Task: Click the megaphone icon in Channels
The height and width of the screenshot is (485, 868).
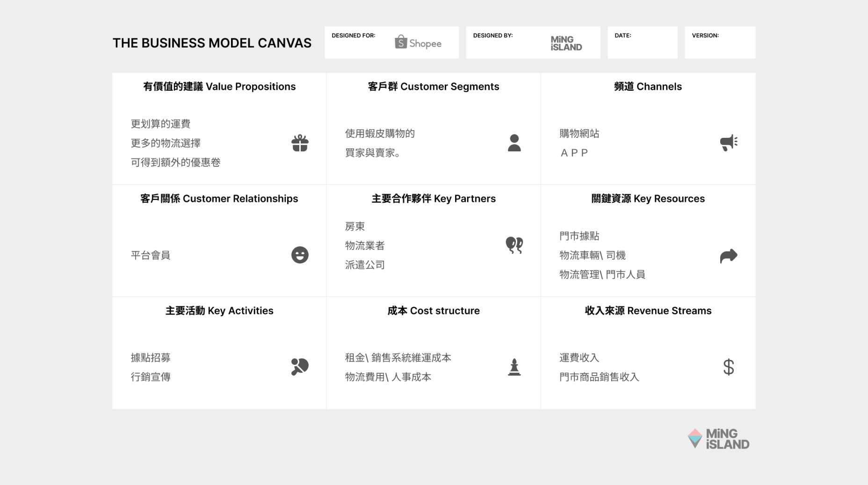Action: (728, 143)
